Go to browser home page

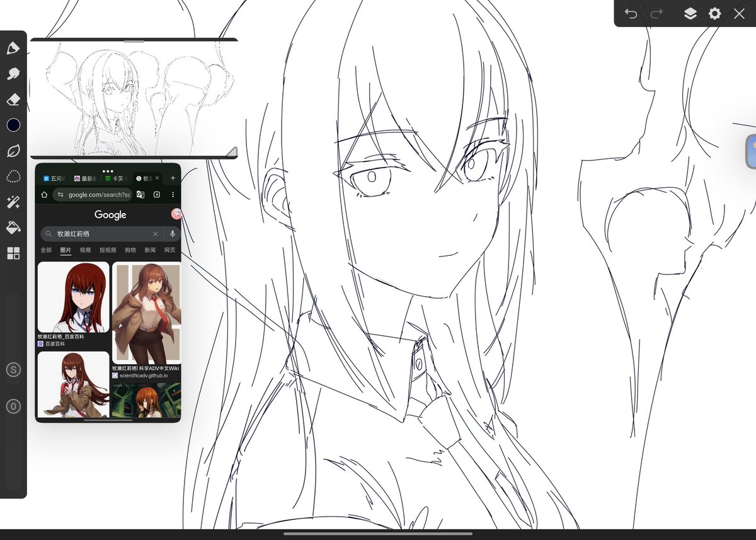[44, 195]
